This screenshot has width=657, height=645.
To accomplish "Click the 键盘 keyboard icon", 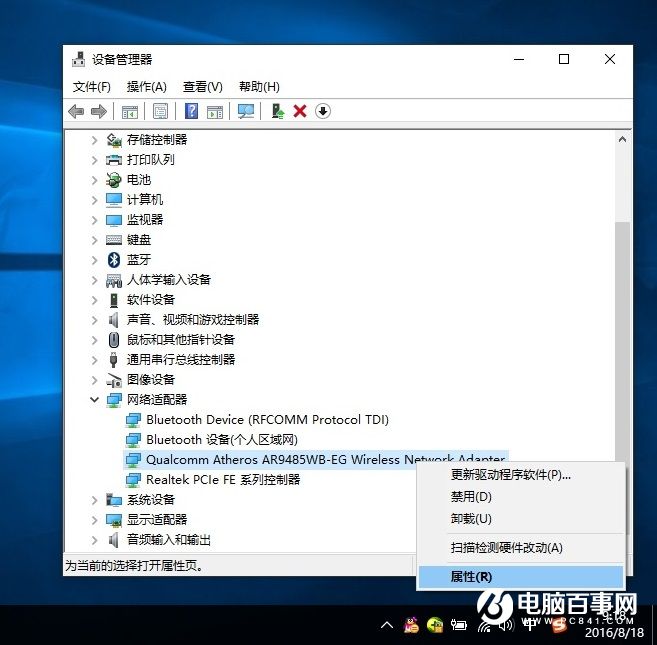I will point(114,240).
